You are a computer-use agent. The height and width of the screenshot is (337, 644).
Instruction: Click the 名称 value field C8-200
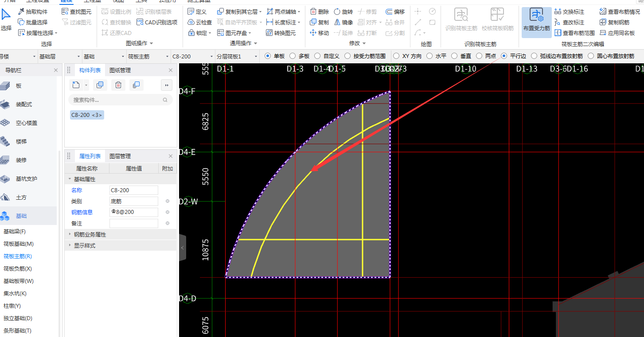tap(134, 190)
